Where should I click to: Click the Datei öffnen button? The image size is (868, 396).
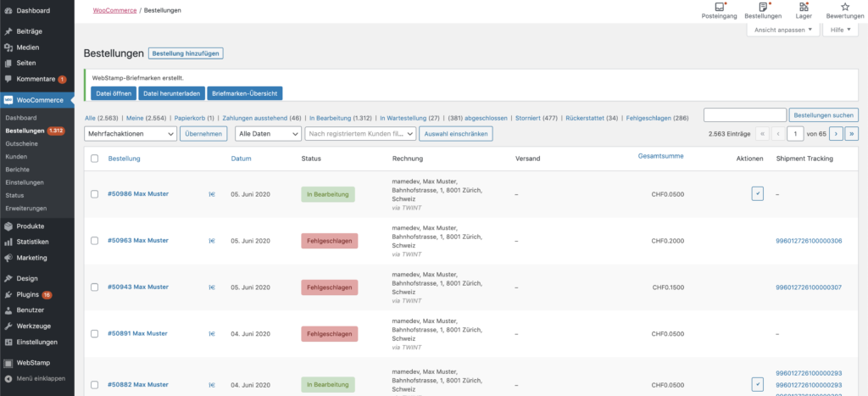click(x=114, y=93)
